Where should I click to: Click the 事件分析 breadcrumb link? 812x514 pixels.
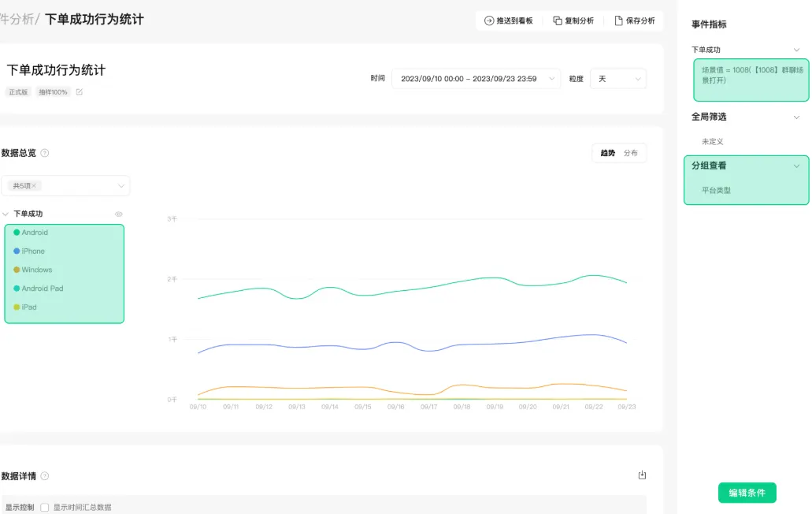(x=17, y=19)
